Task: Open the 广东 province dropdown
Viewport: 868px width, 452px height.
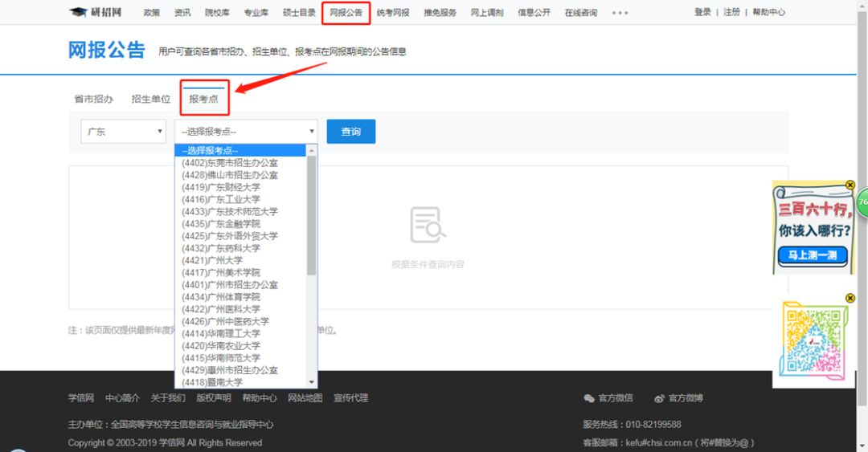Action: 124,132
